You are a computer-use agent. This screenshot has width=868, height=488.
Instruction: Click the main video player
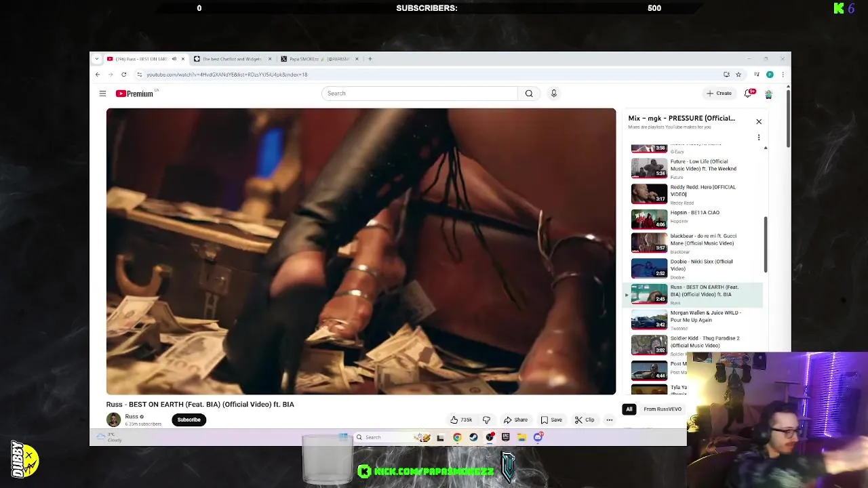click(x=361, y=251)
